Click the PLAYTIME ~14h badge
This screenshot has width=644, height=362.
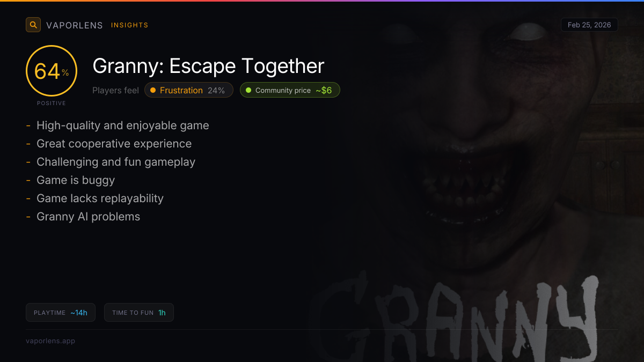coord(61,313)
